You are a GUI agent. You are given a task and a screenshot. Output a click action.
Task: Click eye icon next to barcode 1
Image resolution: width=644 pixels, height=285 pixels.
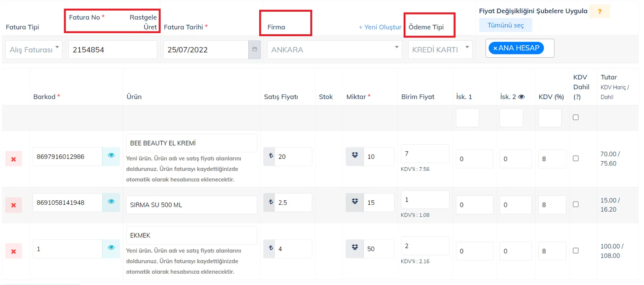coord(111,249)
